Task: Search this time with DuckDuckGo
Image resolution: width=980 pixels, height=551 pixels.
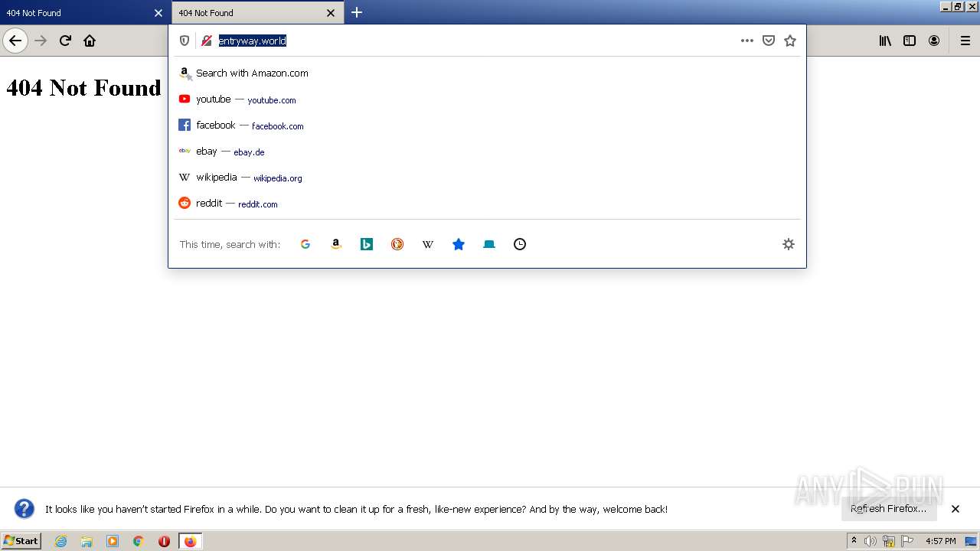Action: pyautogui.click(x=397, y=244)
